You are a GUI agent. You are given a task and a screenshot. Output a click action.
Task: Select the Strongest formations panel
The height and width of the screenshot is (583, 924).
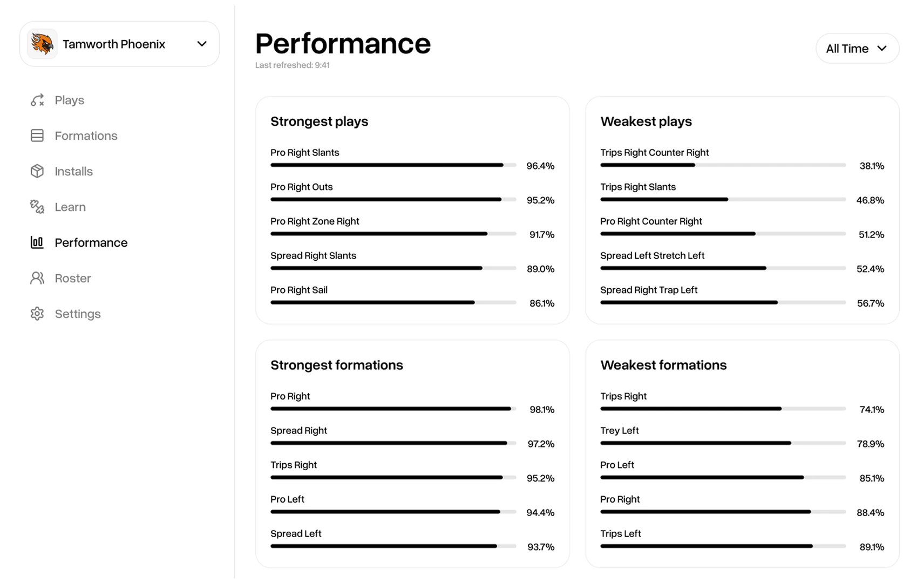pyautogui.click(x=336, y=365)
